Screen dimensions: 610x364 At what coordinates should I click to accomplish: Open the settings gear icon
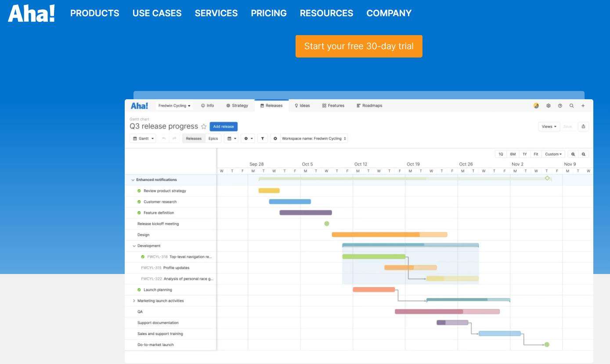click(x=548, y=106)
